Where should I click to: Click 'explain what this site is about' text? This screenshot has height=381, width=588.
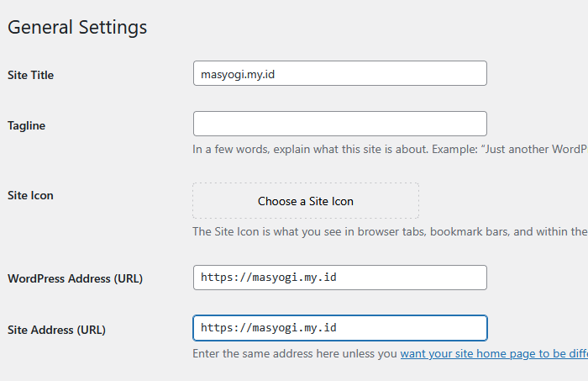coord(346,149)
